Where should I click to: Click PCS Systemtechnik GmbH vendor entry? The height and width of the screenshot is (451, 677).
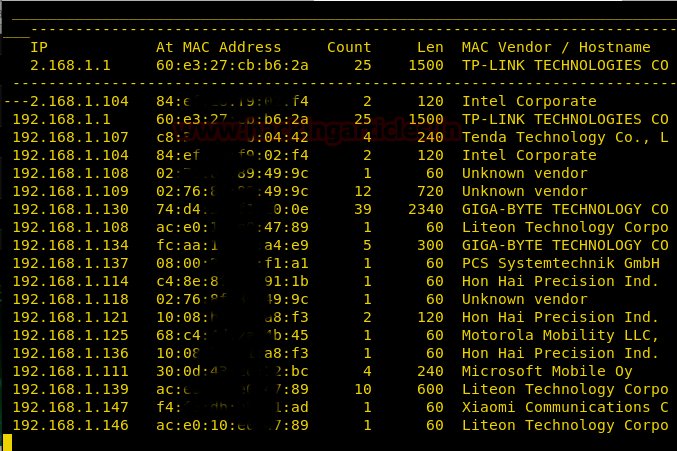[560, 263]
